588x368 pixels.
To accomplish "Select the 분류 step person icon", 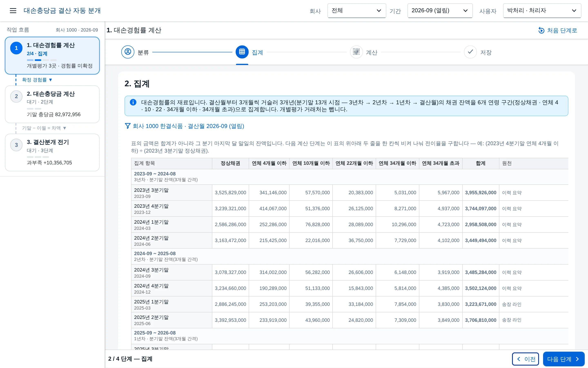I will tap(128, 52).
